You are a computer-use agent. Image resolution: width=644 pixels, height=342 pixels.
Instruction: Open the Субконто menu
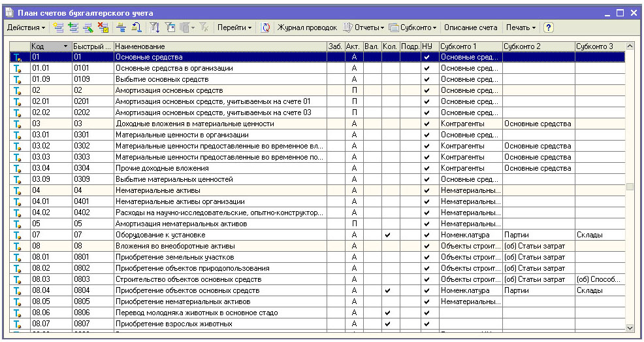click(413, 27)
